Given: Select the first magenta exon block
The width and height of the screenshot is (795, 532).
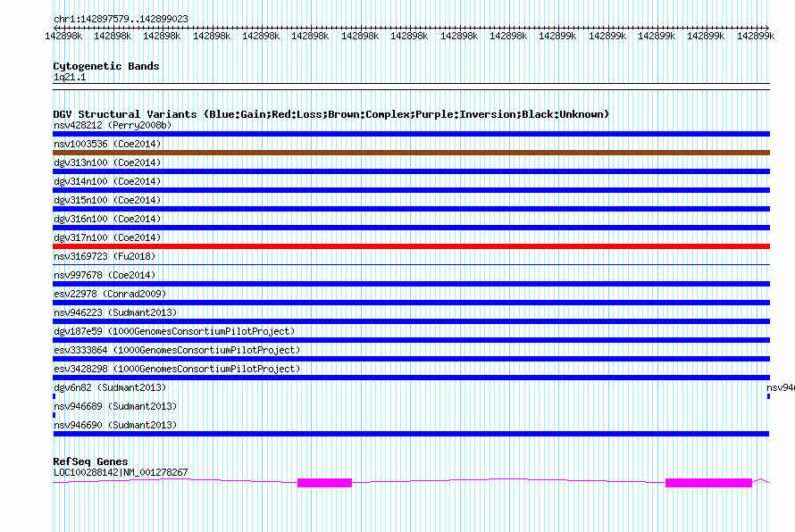Looking at the screenshot, I should 324,483.
